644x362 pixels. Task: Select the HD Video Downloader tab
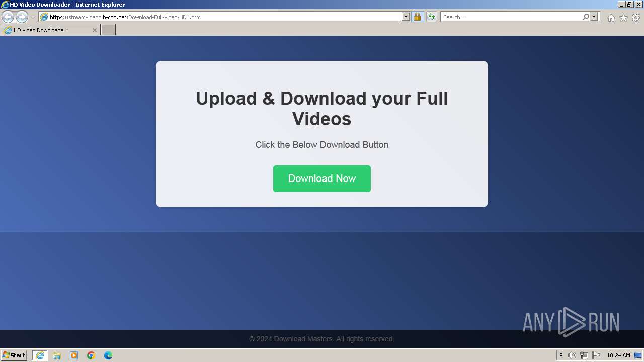point(50,30)
